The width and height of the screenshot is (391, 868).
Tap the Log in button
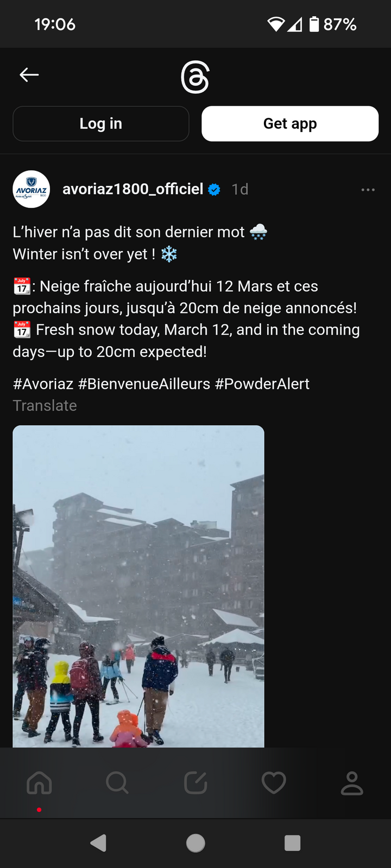point(101,124)
